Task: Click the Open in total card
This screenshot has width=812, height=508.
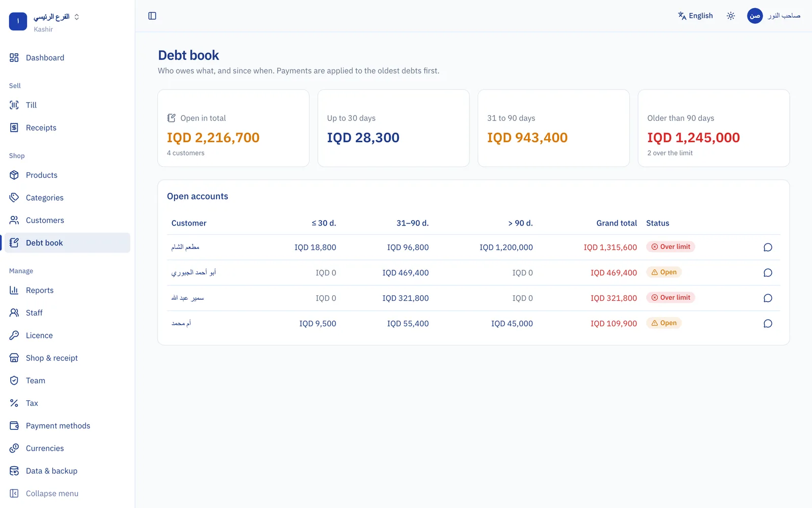Action: 233,128
